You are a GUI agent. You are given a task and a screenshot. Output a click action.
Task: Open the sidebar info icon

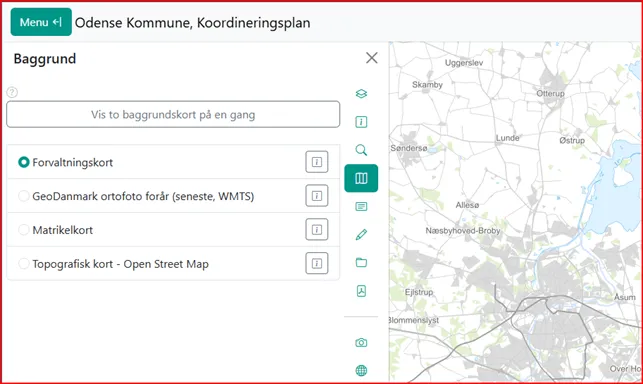361,122
